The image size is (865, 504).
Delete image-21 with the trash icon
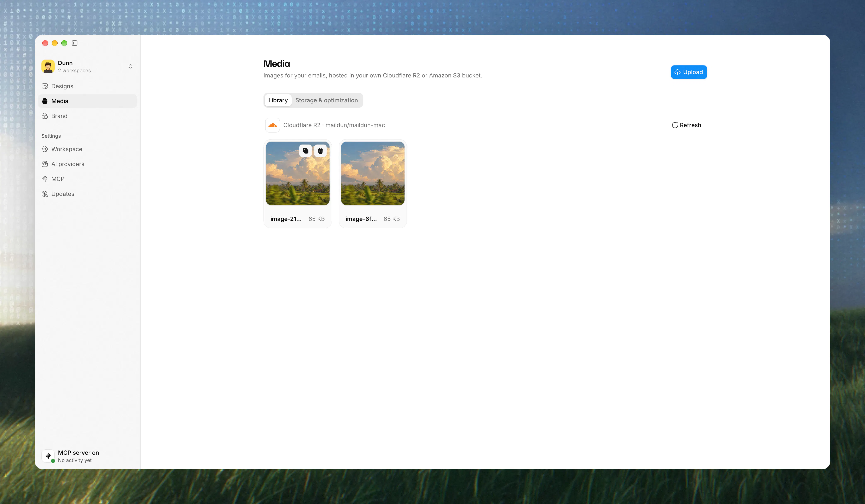click(320, 151)
